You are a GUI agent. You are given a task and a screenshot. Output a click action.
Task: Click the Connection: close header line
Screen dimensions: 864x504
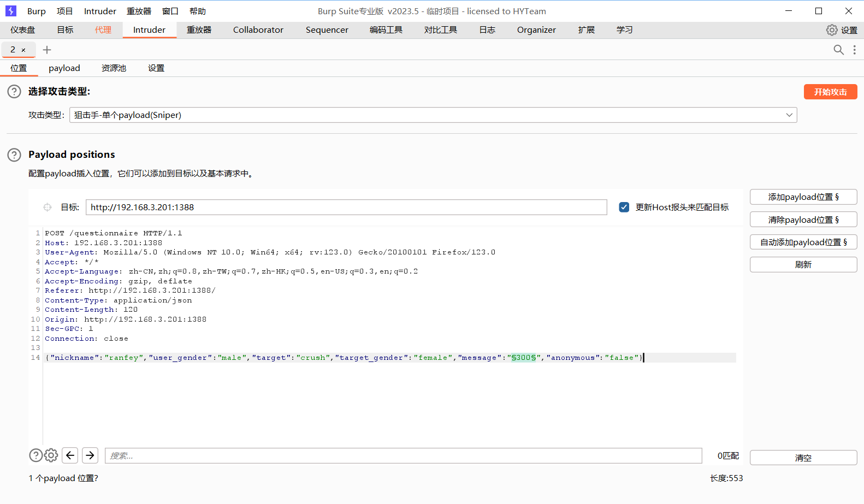click(86, 339)
